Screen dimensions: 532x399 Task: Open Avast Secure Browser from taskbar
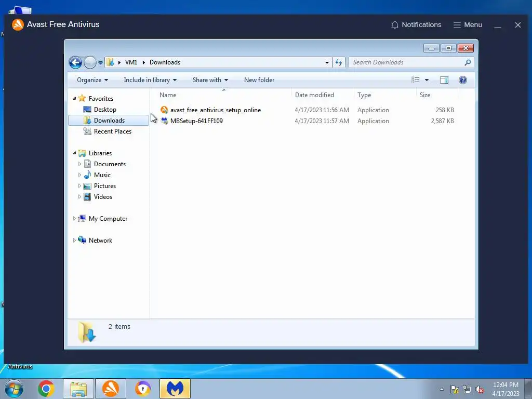(143, 389)
